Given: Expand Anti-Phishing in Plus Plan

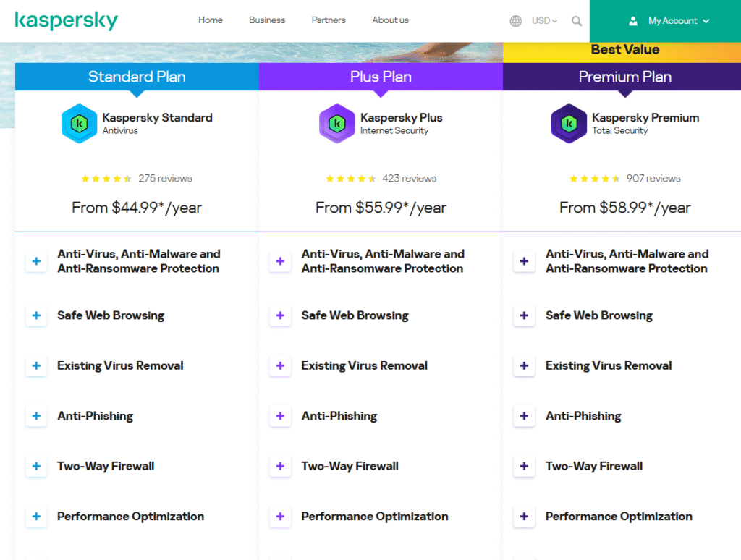Looking at the screenshot, I should click(x=280, y=416).
